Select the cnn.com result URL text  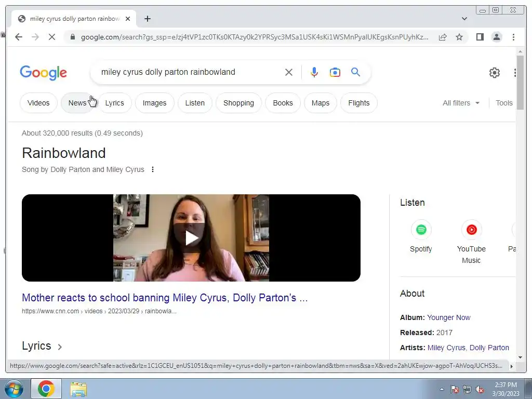point(99,311)
